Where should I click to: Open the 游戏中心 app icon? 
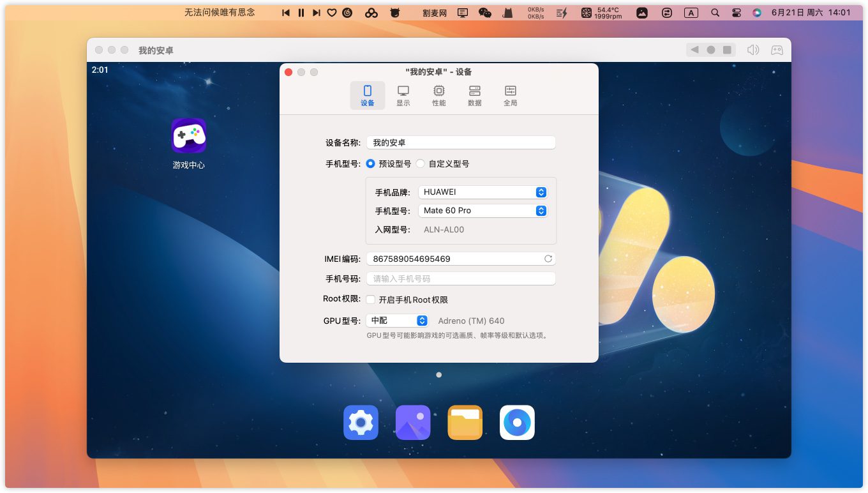click(x=188, y=135)
